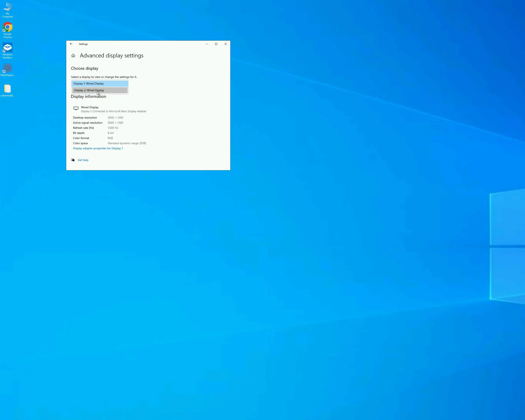Click the back arrow in Settings
The image size is (525, 420).
(71, 44)
